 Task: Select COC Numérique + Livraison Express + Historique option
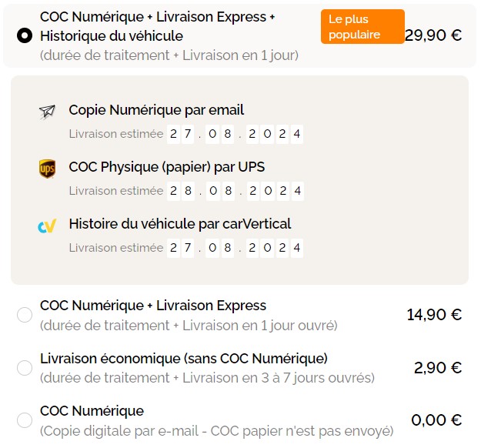tap(25, 35)
